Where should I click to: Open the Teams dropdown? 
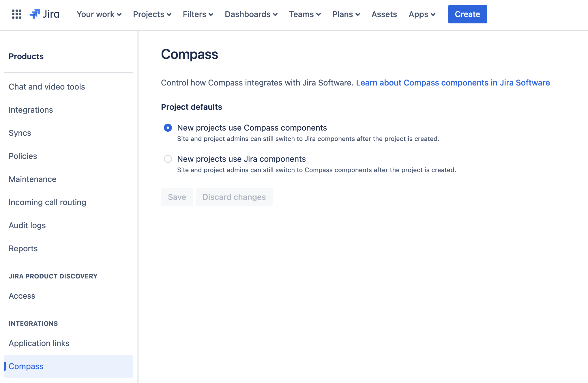click(x=305, y=14)
